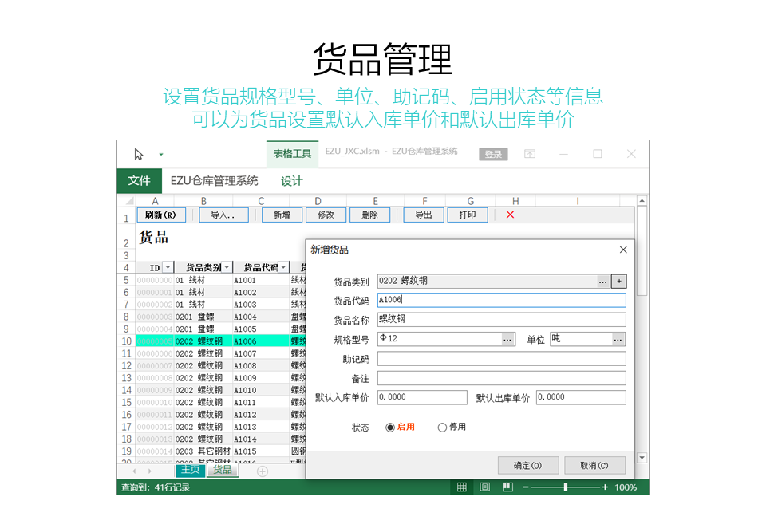Click the 导出 button

click(424, 215)
